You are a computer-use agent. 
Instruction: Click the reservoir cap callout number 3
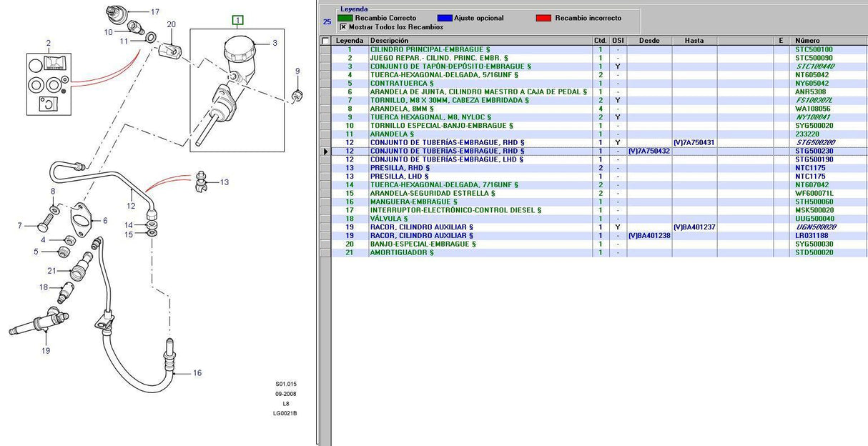click(274, 44)
